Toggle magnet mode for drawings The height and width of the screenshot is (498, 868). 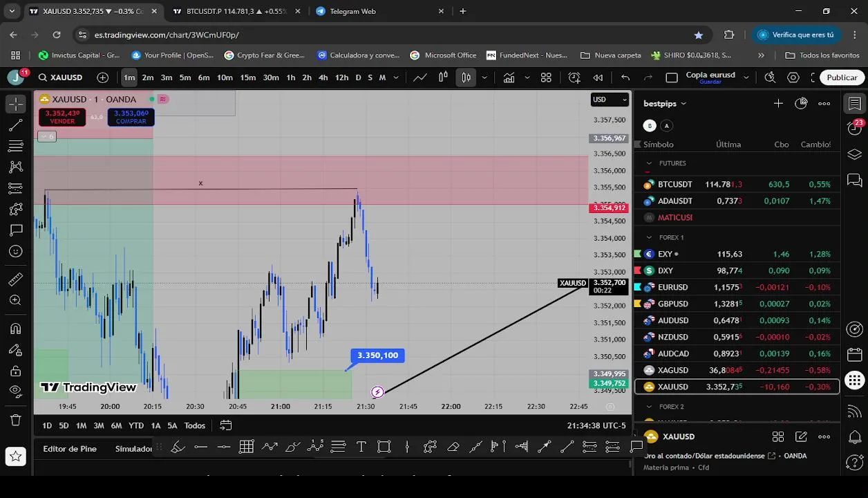pos(15,329)
